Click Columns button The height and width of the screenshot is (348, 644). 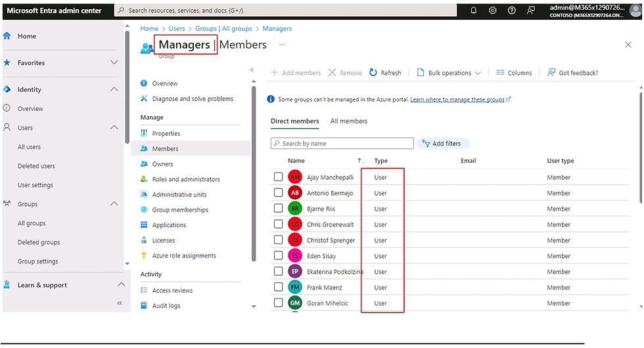[514, 73]
